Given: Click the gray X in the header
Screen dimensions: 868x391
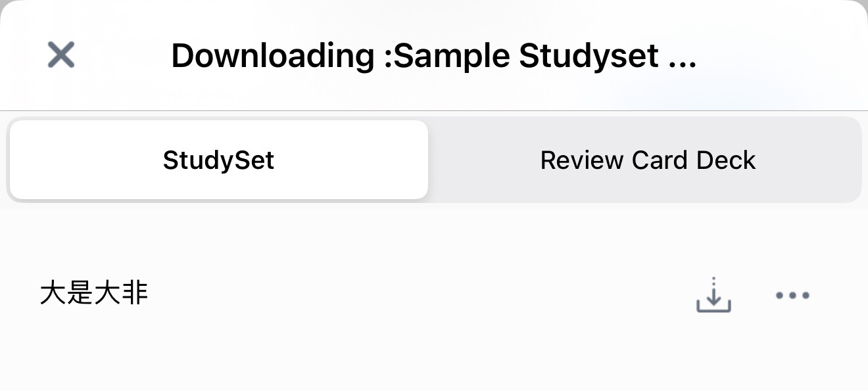Looking at the screenshot, I should [x=61, y=55].
